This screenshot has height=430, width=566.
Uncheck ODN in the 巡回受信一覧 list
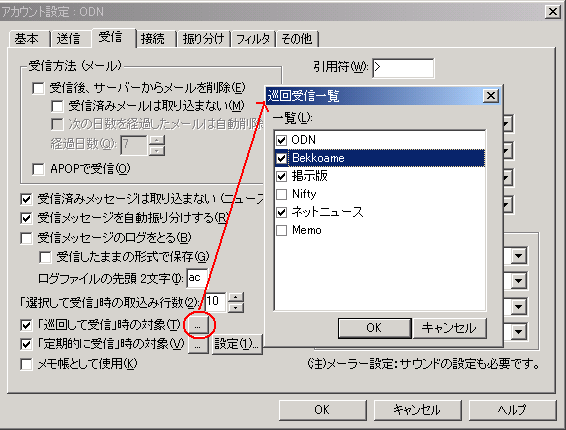tap(282, 140)
